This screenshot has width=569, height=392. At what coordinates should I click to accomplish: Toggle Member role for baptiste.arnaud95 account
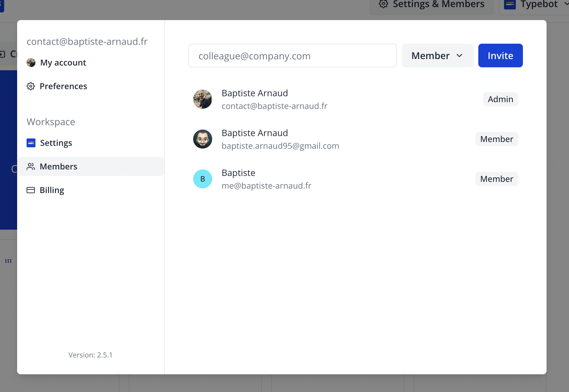click(x=496, y=139)
